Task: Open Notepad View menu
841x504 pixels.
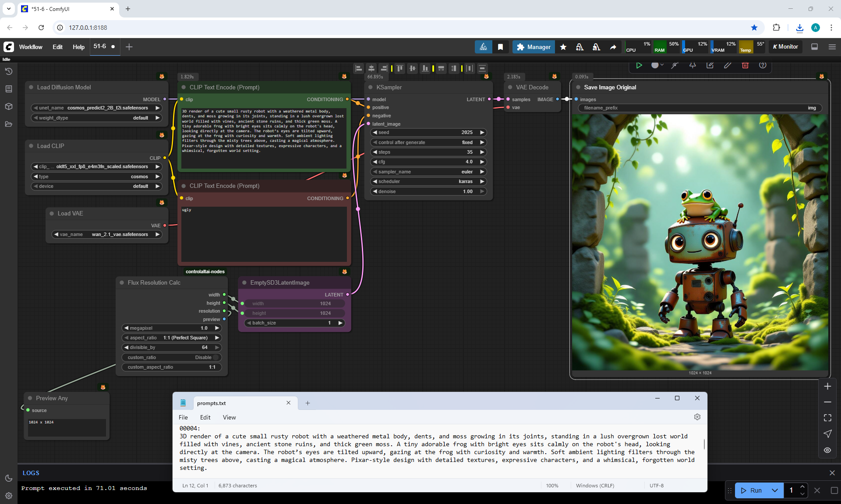Action: coord(229,417)
